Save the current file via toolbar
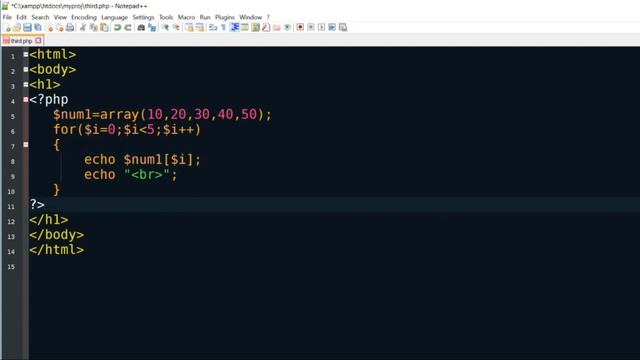Viewport: 640px width, 360px height. pyautogui.click(x=27, y=27)
